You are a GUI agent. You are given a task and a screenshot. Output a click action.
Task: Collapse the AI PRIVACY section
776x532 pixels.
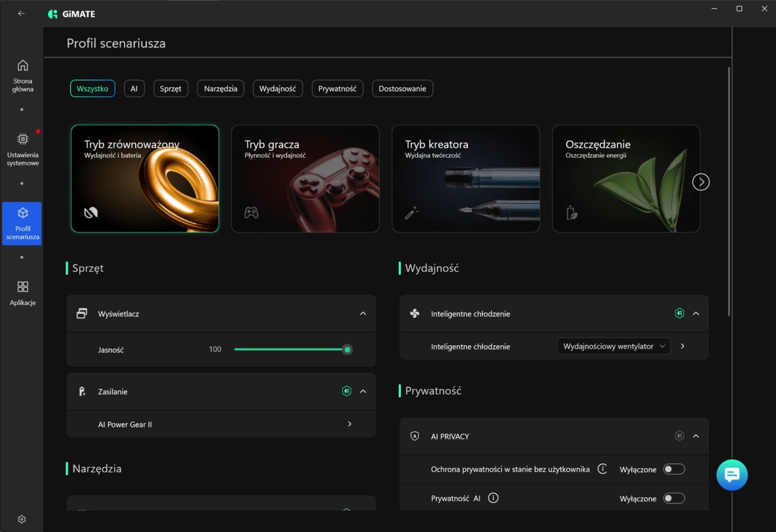(696, 436)
